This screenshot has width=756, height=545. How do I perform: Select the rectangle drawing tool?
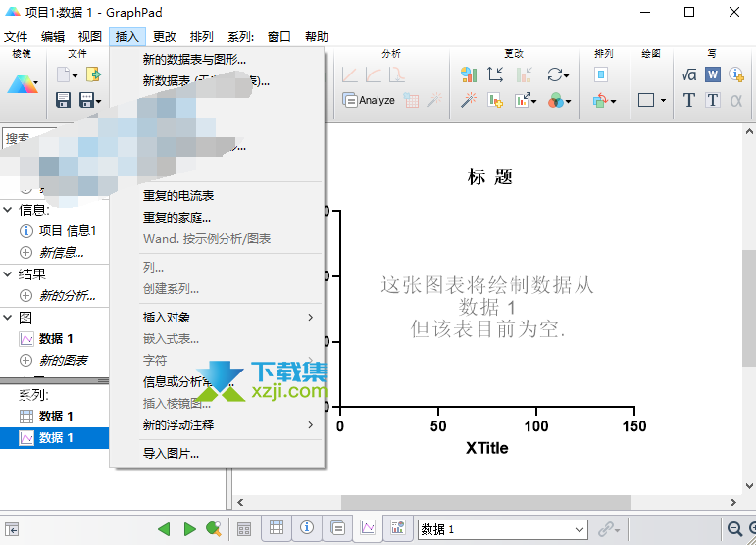pos(646,100)
